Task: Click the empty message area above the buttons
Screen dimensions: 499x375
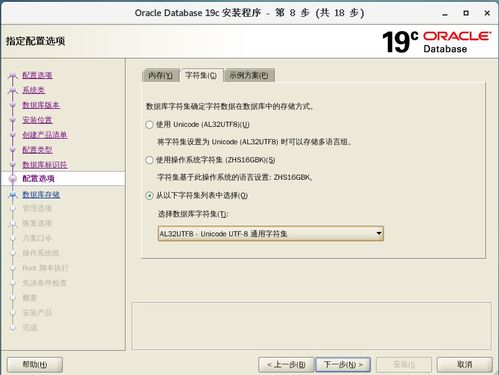Action: [311, 326]
